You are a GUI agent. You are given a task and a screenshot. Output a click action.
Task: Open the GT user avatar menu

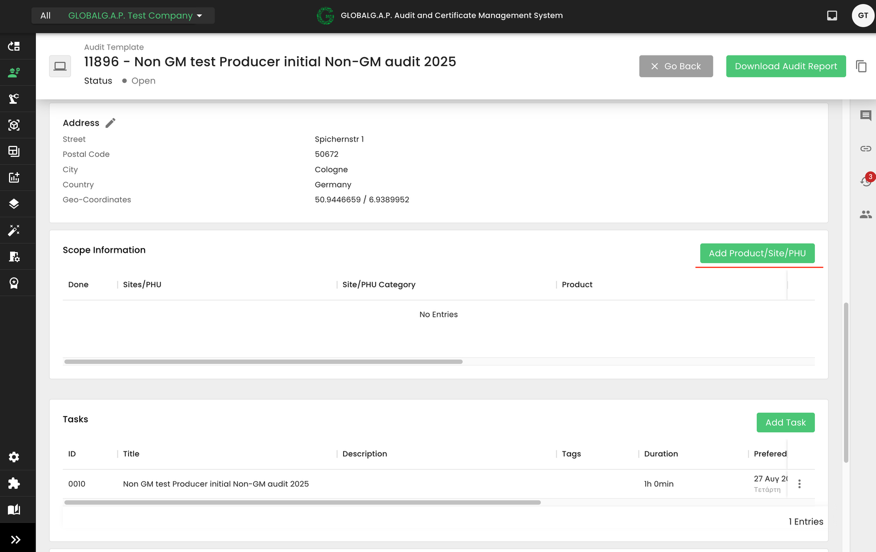[x=862, y=16]
